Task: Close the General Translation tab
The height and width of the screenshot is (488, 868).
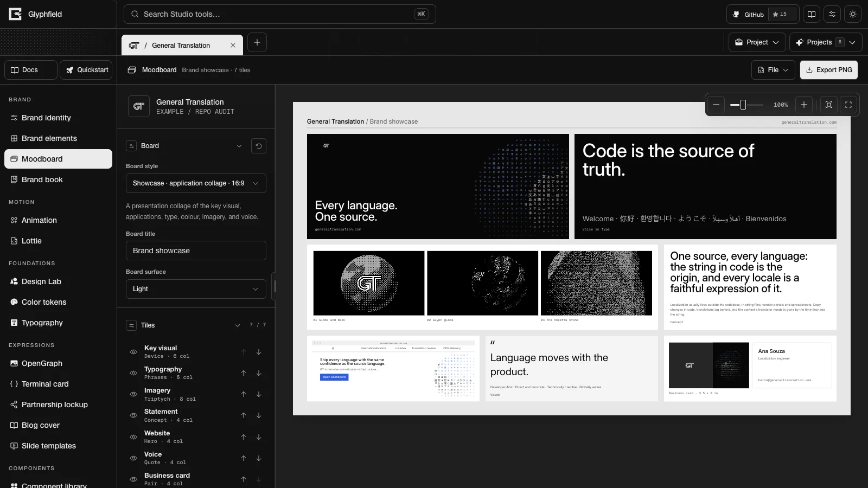Action: pos(233,46)
